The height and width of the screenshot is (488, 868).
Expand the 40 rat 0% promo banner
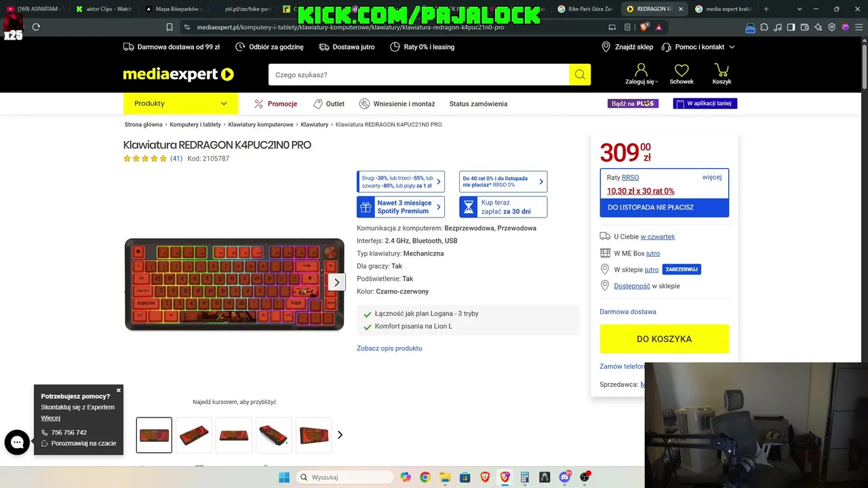point(503,182)
